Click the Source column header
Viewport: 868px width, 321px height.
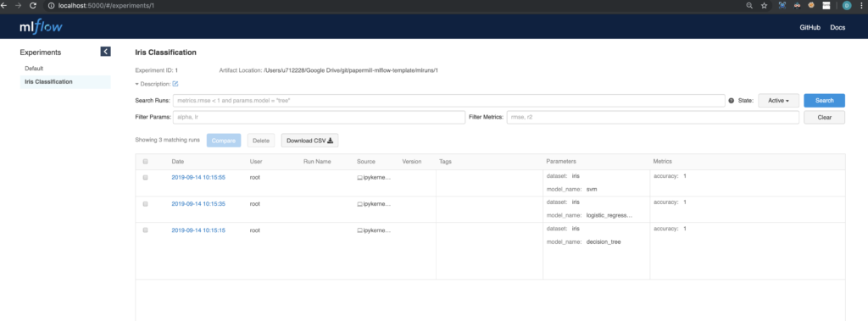pos(366,162)
